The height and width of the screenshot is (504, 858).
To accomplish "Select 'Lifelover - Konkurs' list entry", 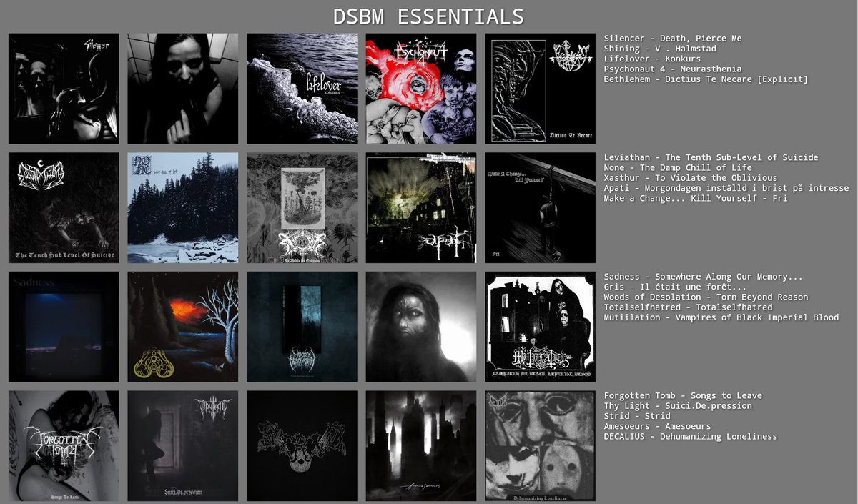I will 652,59.
